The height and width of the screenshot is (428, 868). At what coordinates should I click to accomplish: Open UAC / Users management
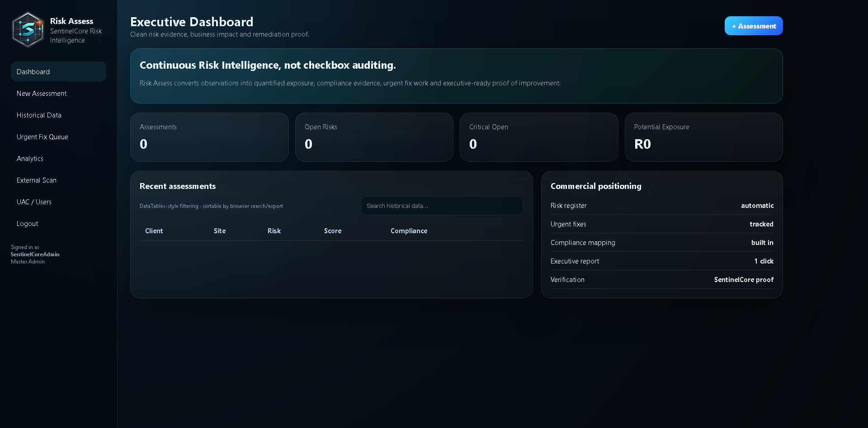[58, 202]
